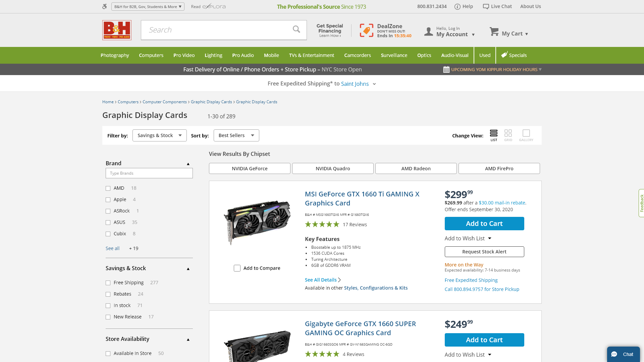
Task: Check the Apple brand filter
Action: click(108, 200)
